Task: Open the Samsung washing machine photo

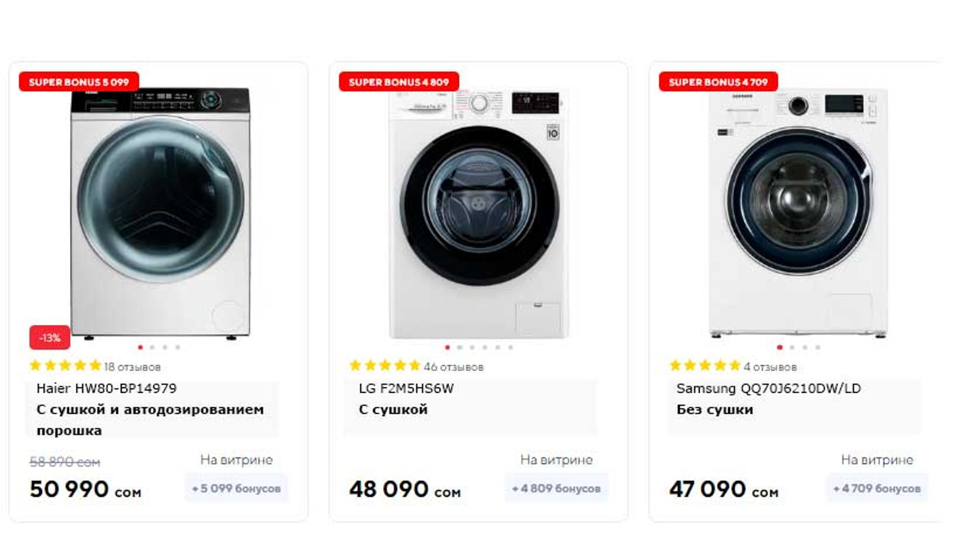Action: [x=798, y=211]
